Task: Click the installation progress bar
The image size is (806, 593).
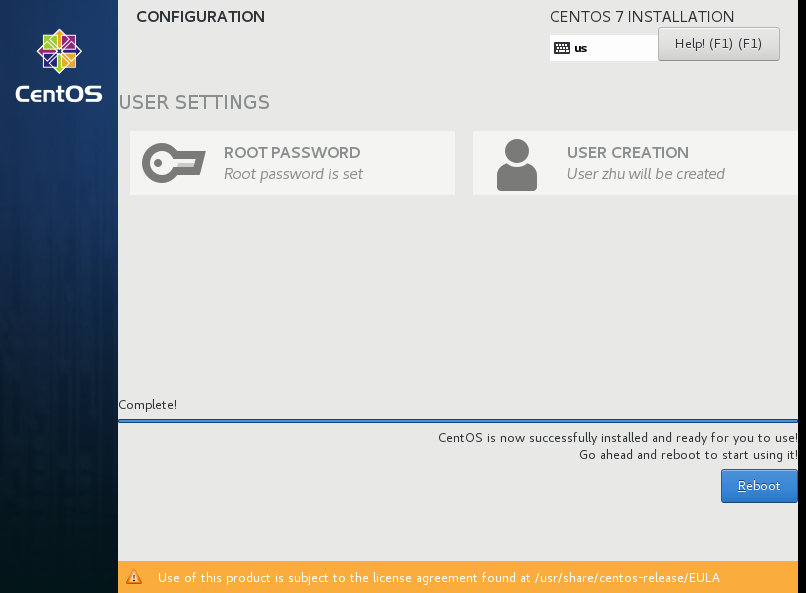Action: coord(457,421)
